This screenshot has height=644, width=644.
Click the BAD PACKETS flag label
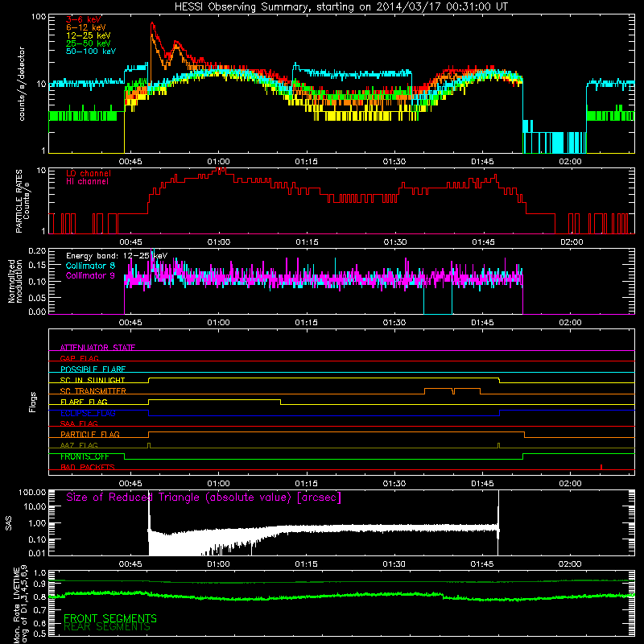[88, 467]
